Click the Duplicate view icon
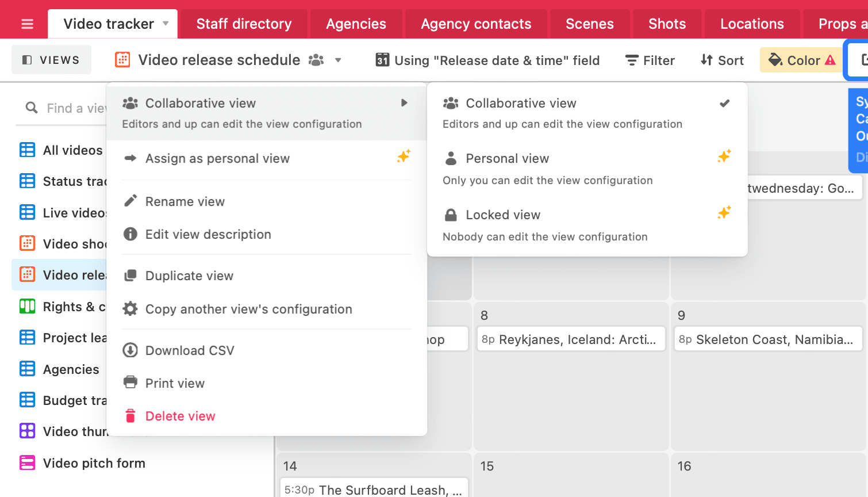The width and height of the screenshot is (868, 497). click(x=130, y=276)
